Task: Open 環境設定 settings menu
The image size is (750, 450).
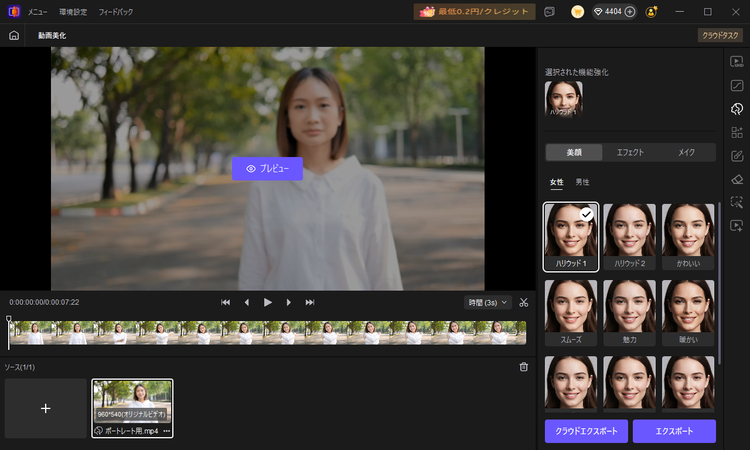Action: click(73, 12)
